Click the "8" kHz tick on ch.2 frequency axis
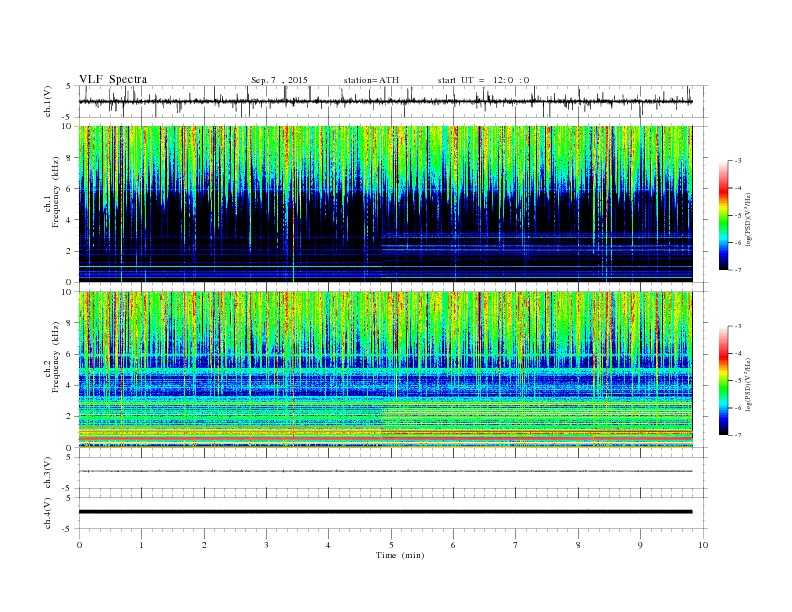 pos(70,323)
